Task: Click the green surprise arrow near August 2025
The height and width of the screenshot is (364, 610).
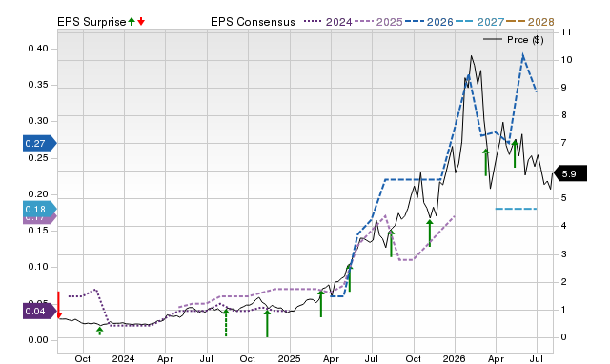Action: (x=392, y=243)
